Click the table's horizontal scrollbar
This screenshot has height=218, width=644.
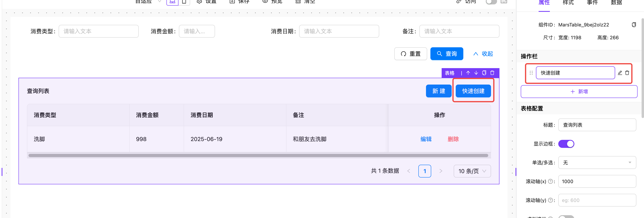pos(258,155)
